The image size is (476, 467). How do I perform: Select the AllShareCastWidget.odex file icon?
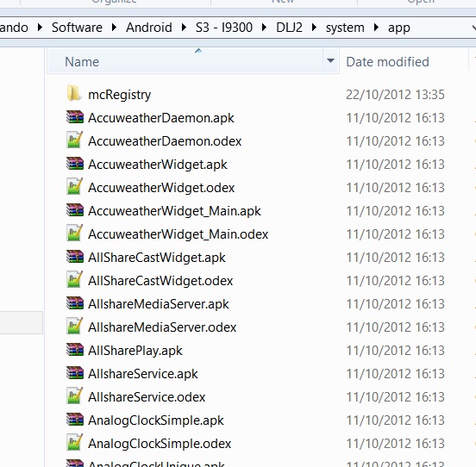(x=74, y=279)
